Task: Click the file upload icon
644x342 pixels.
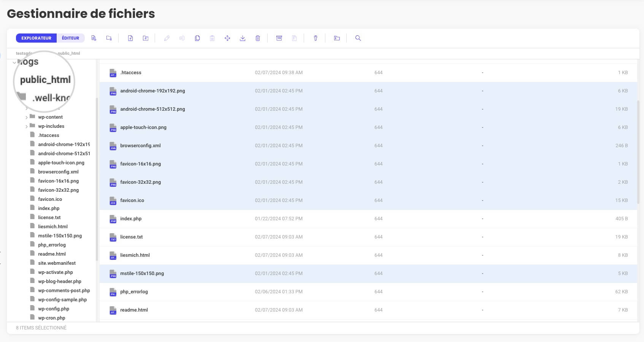Action: tap(130, 38)
